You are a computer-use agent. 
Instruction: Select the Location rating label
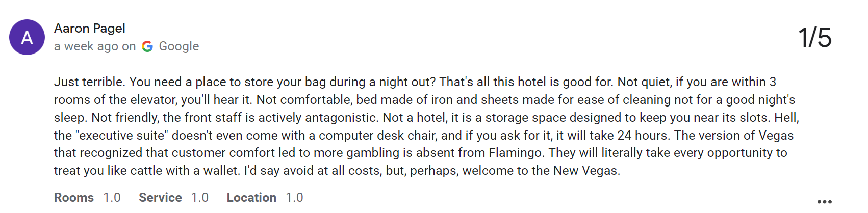(x=251, y=198)
